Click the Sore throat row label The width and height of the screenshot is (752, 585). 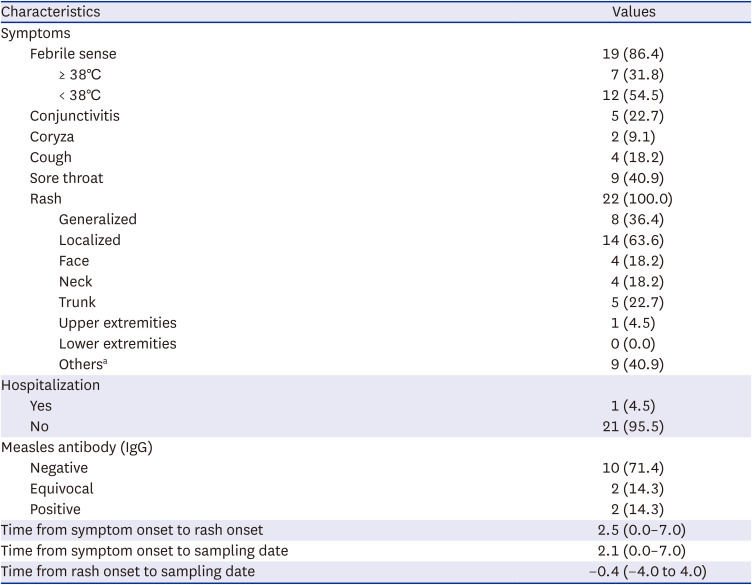[x=66, y=178]
